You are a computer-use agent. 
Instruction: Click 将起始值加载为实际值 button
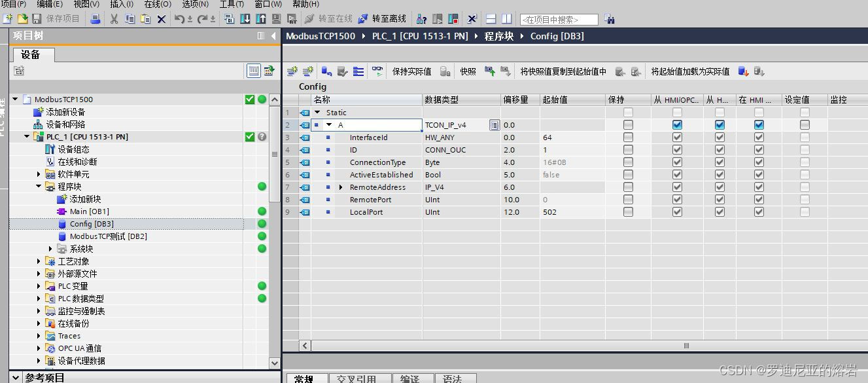pos(690,71)
